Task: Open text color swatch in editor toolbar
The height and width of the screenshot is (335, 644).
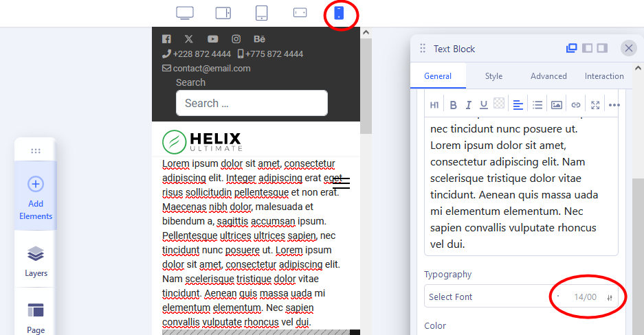Action: click(x=498, y=103)
